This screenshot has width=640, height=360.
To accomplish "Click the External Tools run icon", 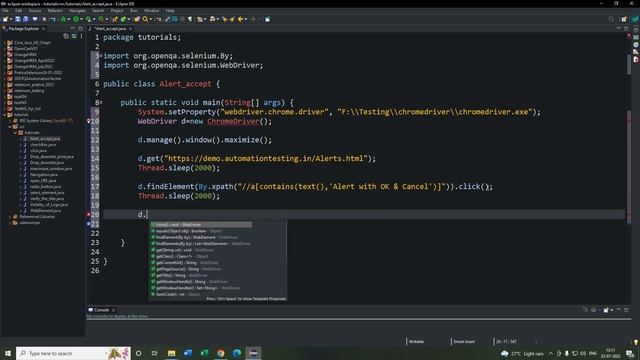I will (x=101, y=19).
